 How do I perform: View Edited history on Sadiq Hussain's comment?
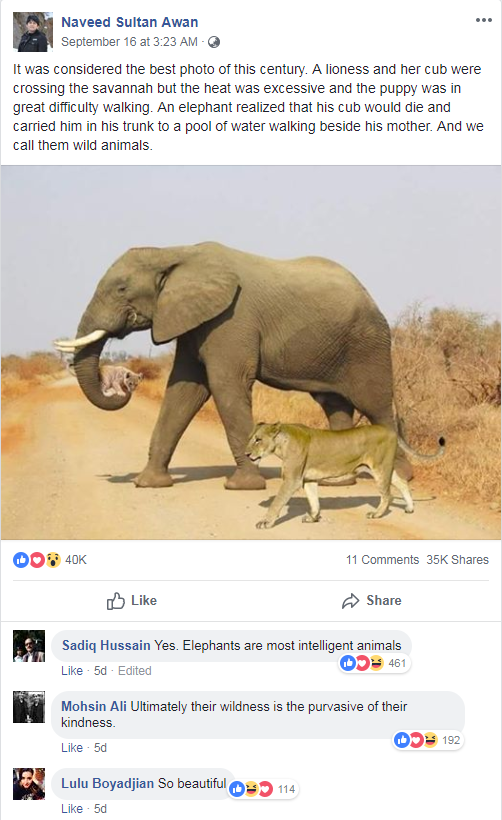click(134, 671)
